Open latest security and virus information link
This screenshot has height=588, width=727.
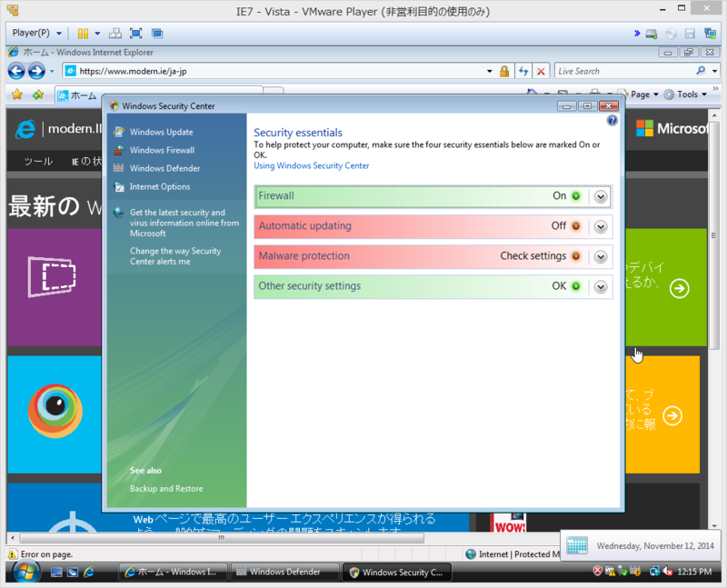tap(184, 223)
